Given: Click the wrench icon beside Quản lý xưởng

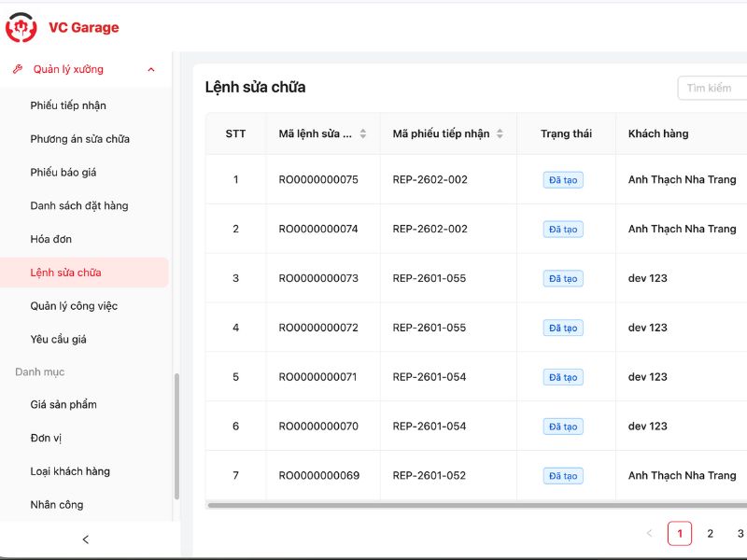Looking at the screenshot, I should pyautogui.click(x=17, y=69).
